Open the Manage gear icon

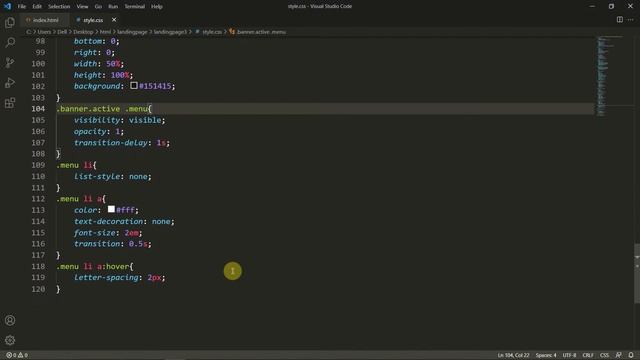[x=10, y=340]
